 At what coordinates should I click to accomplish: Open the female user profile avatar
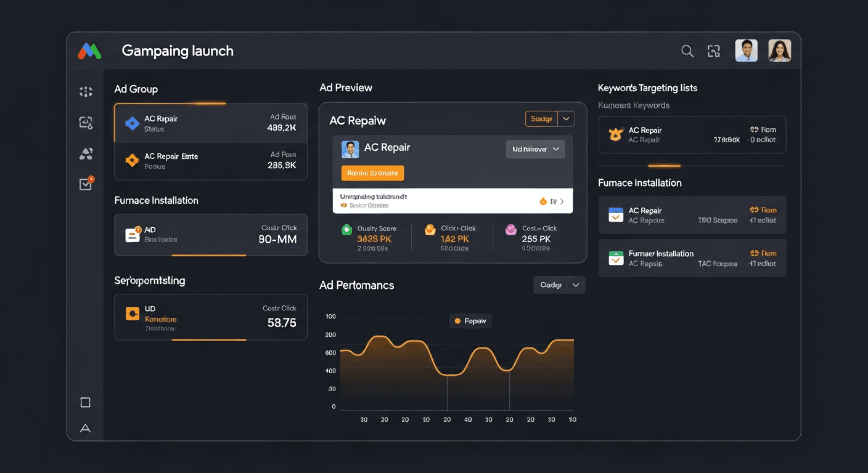(779, 51)
